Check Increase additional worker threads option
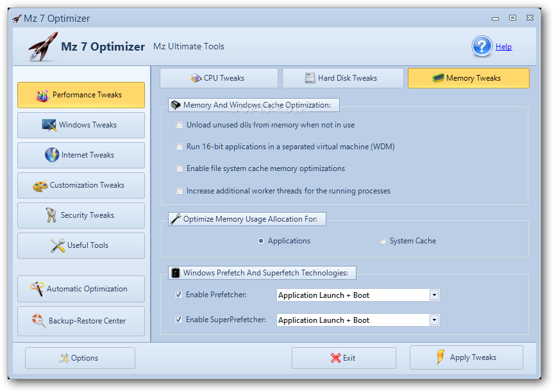554x392 pixels. [180, 191]
